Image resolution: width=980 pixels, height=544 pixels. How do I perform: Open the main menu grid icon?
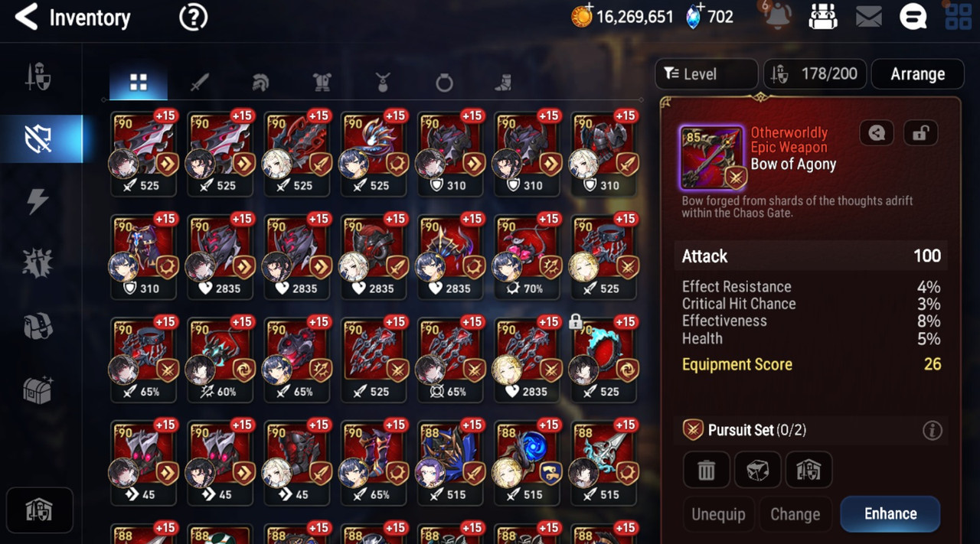click(x=958, y=17)
